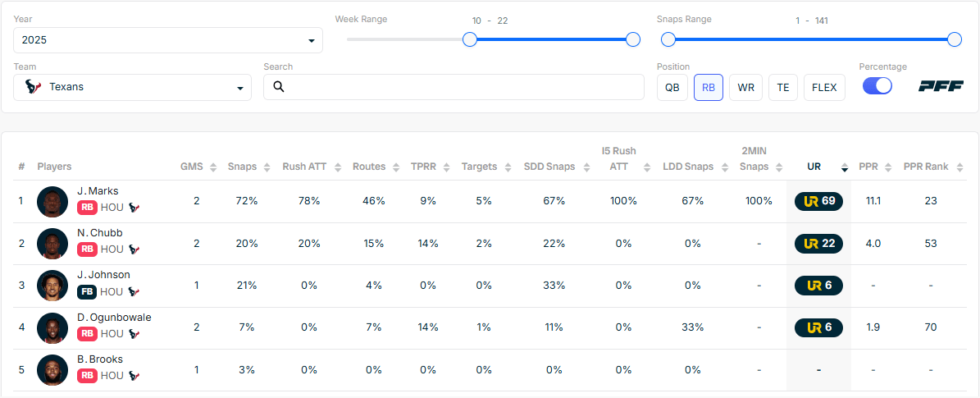980x398 pixels.
Task: Switch to the WR position tab
Action: tap(745, 87)
